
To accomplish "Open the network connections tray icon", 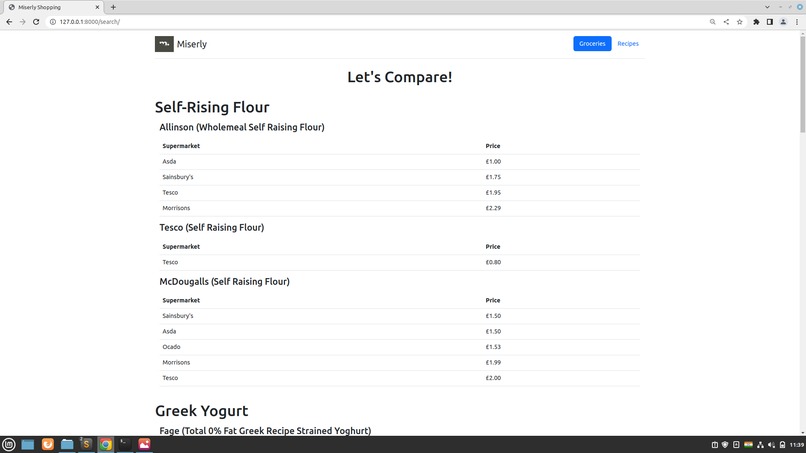I will (760, 445).
